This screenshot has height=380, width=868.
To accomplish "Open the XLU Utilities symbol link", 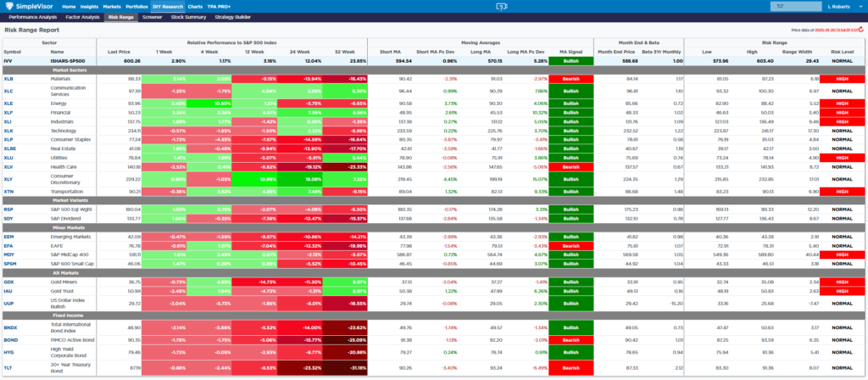I will [8, 158].
